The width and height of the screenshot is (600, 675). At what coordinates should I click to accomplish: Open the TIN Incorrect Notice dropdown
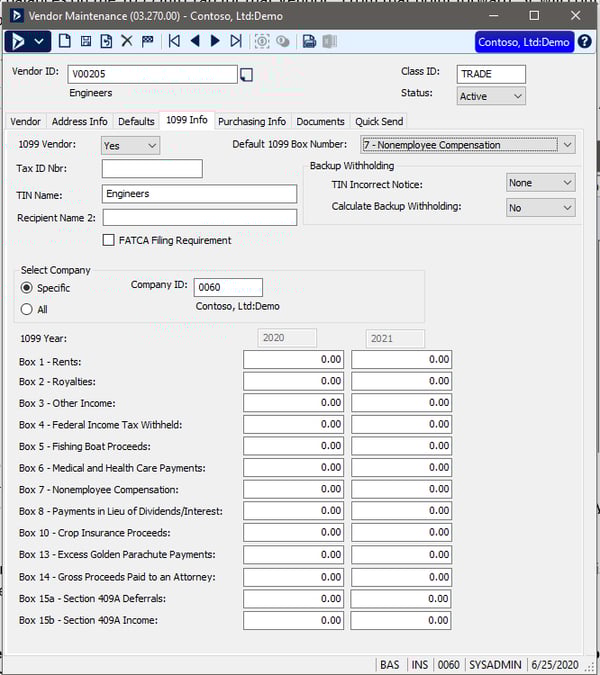tap(541, 183)
